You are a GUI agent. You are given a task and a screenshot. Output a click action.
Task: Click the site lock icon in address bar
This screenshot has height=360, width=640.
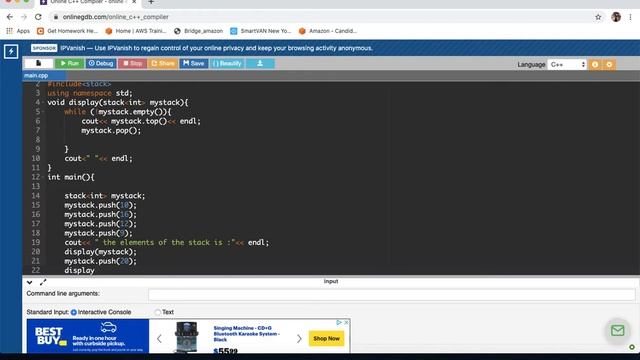[56, 17]
